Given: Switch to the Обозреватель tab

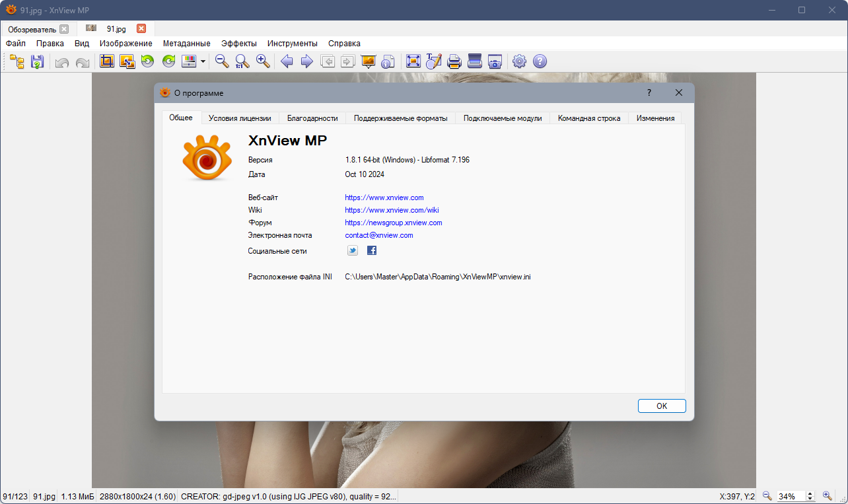Looking at the screenshot, I should pos(32,29).
